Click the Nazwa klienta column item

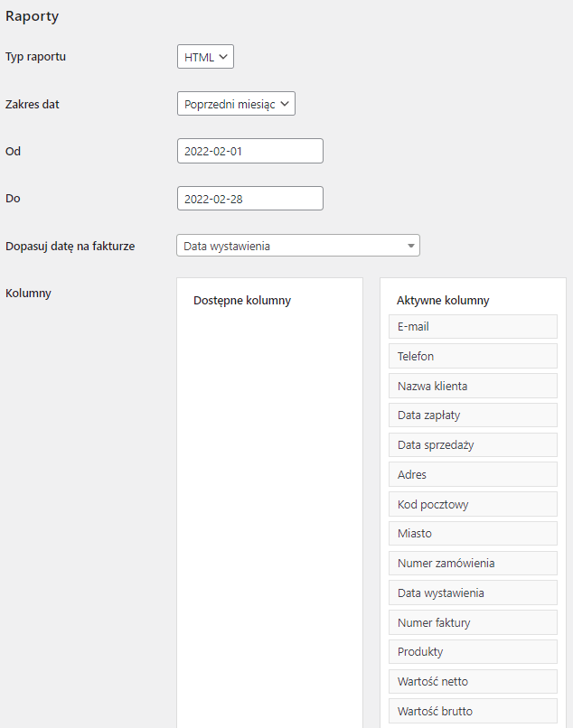(x=473, y=386)
